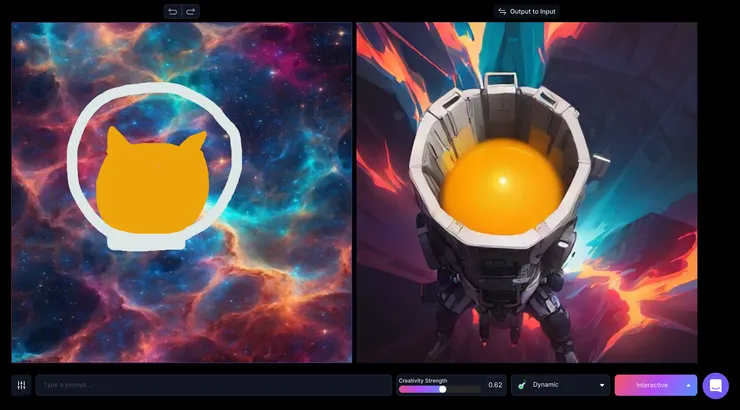
Task: Open the Dynamic style dropdown
Action: [x=561, y=385]
